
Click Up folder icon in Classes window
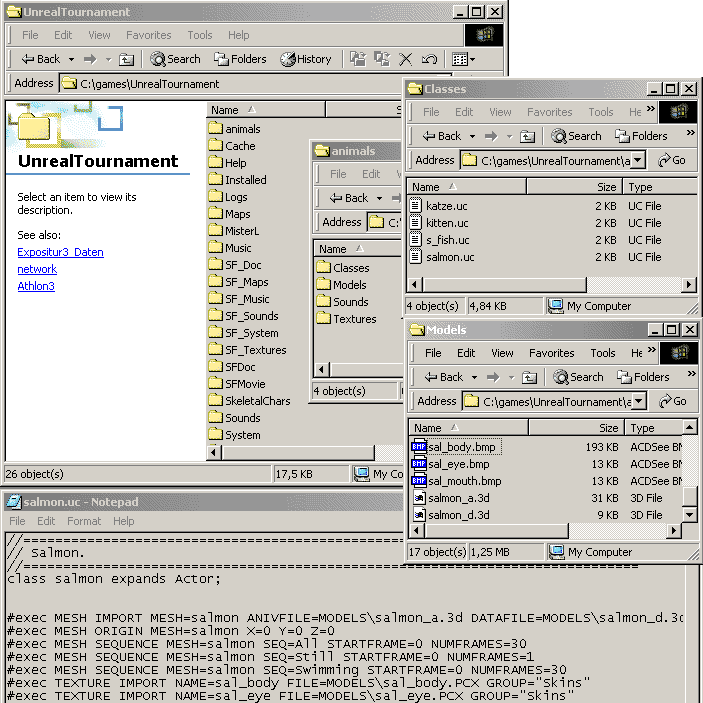point(527,136)
